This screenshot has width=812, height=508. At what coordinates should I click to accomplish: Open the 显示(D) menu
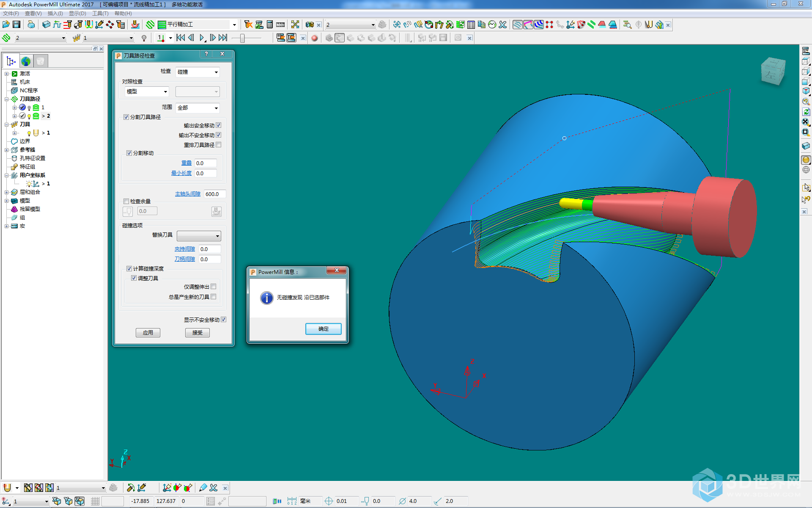77,14
